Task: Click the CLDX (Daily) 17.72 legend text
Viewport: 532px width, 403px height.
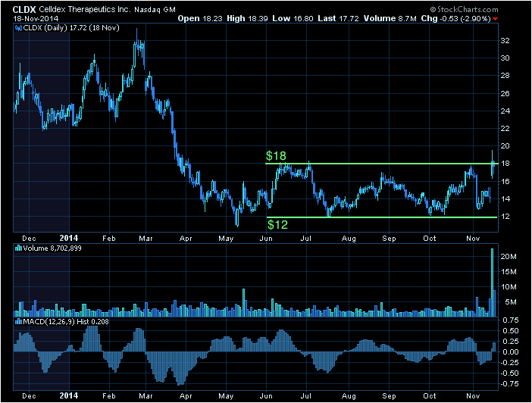Action: tap(71, 28)
